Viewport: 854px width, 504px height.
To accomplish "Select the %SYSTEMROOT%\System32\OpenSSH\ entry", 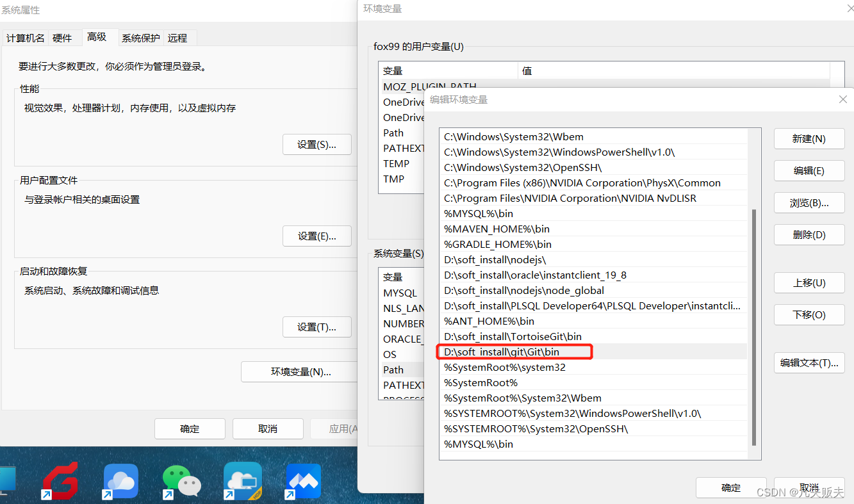I will pos(593,428).
